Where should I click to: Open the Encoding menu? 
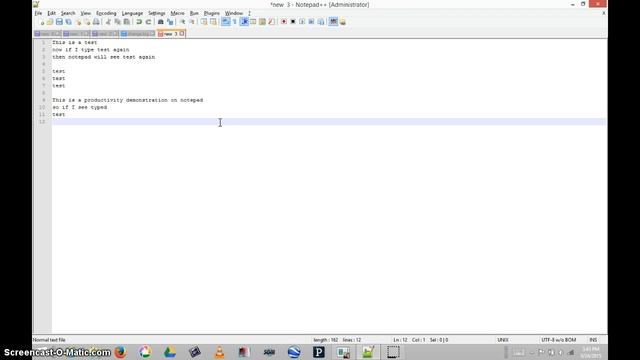click(x=106, y=13)
